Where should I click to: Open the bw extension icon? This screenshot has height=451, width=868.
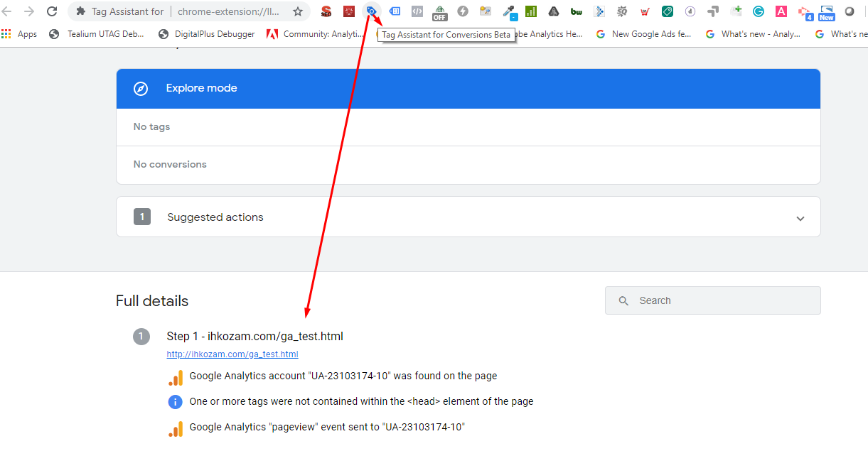(577, 11)
